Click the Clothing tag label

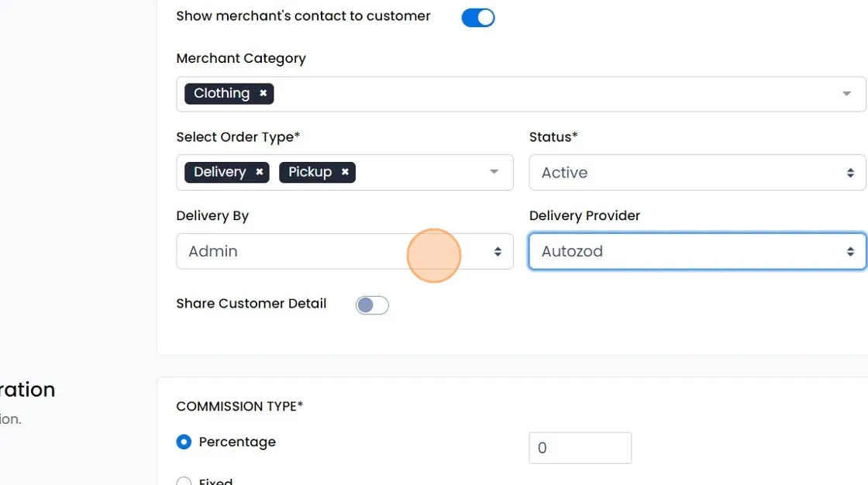[222, 93]
